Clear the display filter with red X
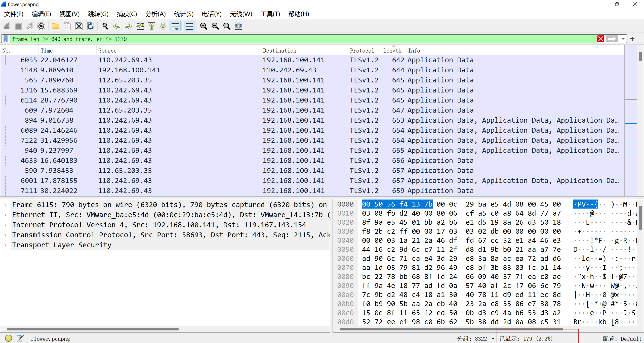 [601, 39]
